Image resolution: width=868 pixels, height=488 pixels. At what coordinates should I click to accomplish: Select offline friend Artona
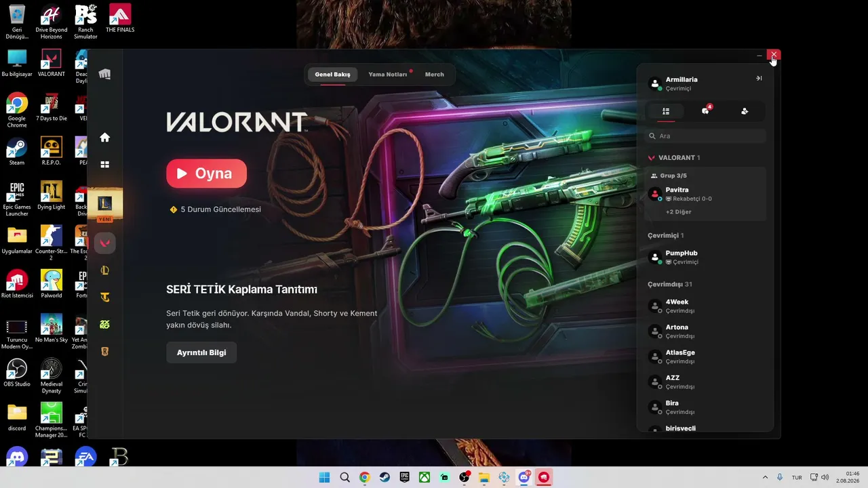(x=705, y=331)
